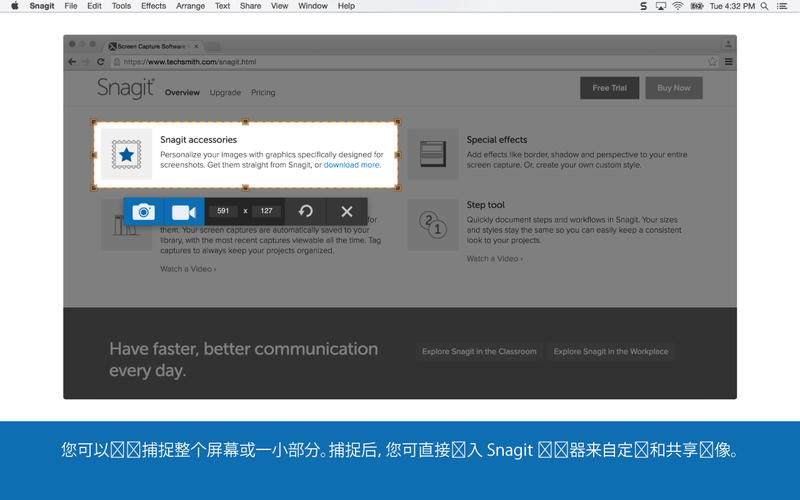The height and width of the screenshot is (500, 800).
Task: Select the Overview navigation link
Action: click(x=182, y=92)
